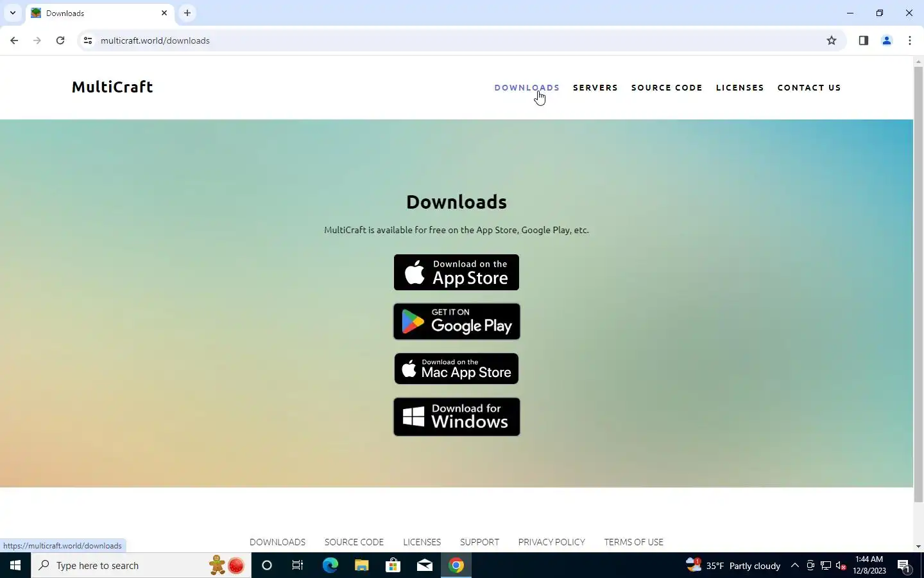Open the weather widget showing 35°F

(x=733, y=565)
